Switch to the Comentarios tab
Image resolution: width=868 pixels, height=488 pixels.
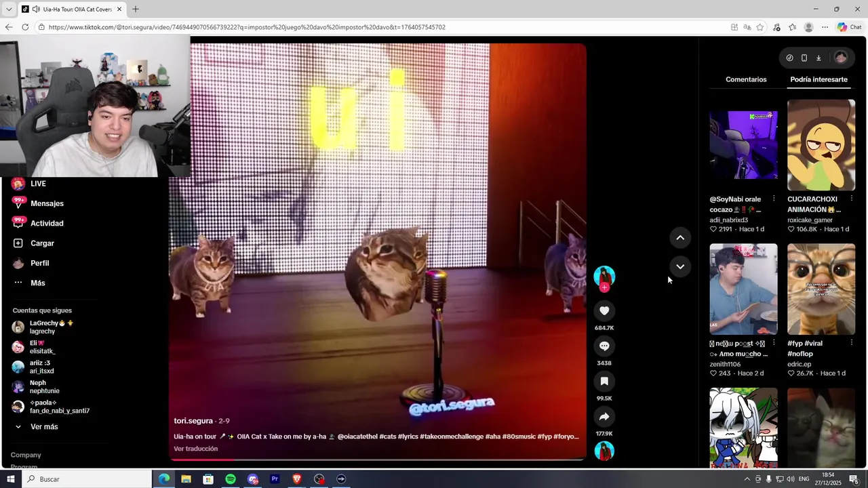[746, 79]
